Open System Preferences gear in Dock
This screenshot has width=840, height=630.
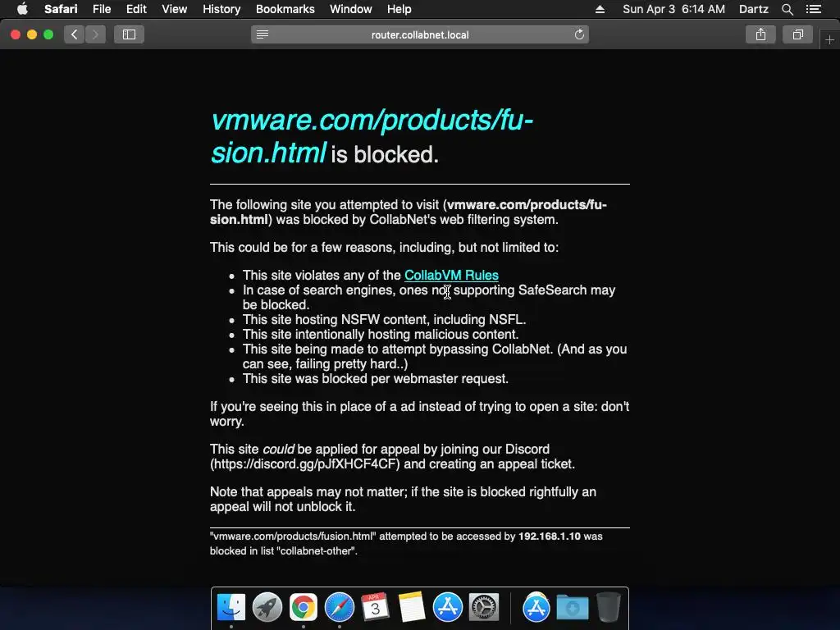pos(484,607)
